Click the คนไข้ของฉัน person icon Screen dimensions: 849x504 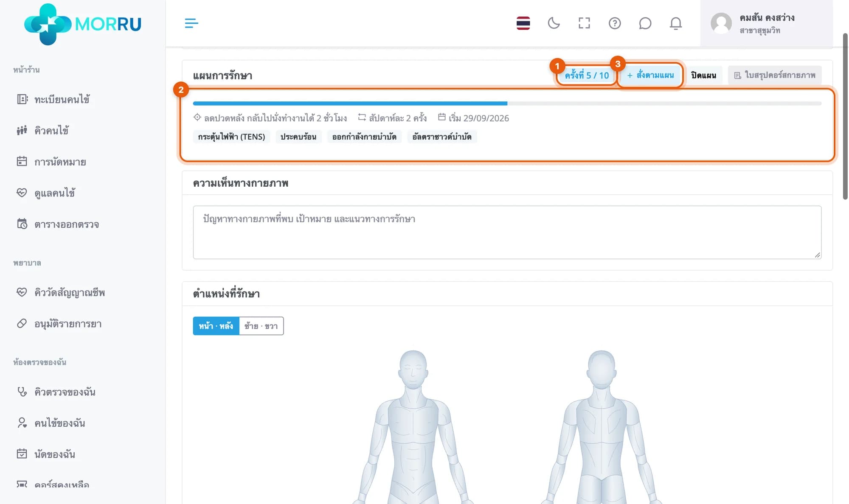[x=22, y=423]
